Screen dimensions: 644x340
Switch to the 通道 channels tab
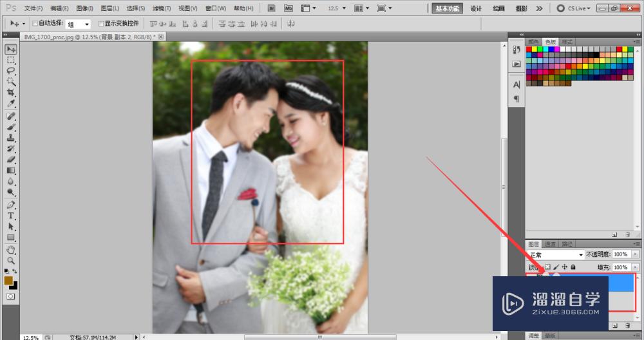550,244
